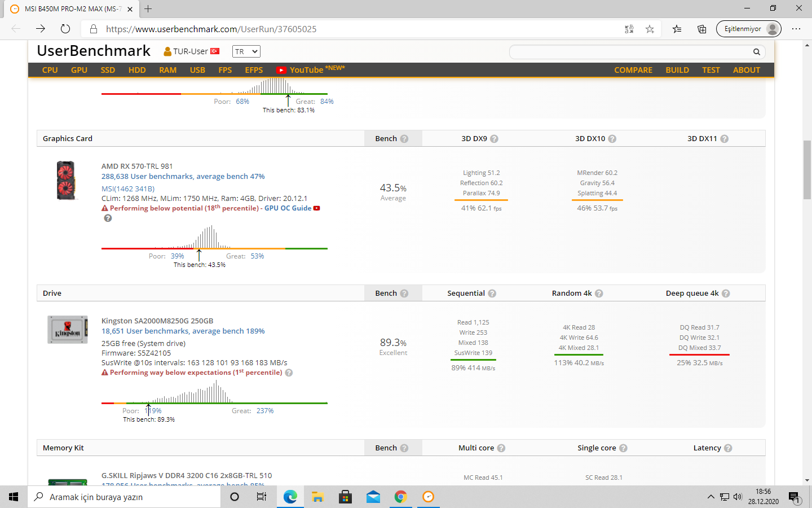Viewport: 812px width, 508px height.
Task: Click the Kingston SSD thumbnail
Action: click(x=68, y=330)
